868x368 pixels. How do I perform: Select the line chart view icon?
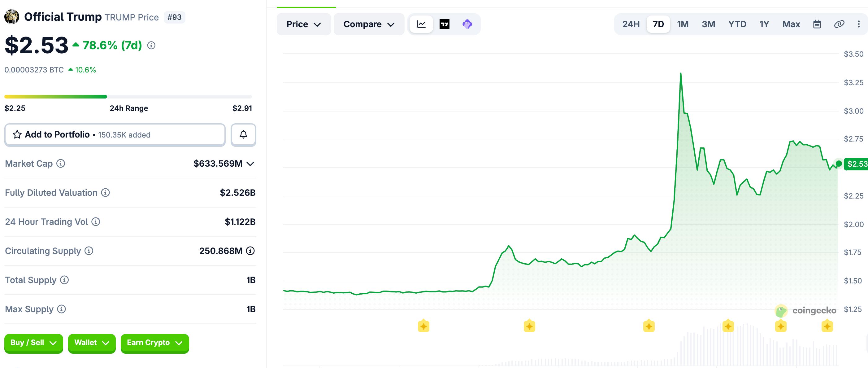[421, 24]
